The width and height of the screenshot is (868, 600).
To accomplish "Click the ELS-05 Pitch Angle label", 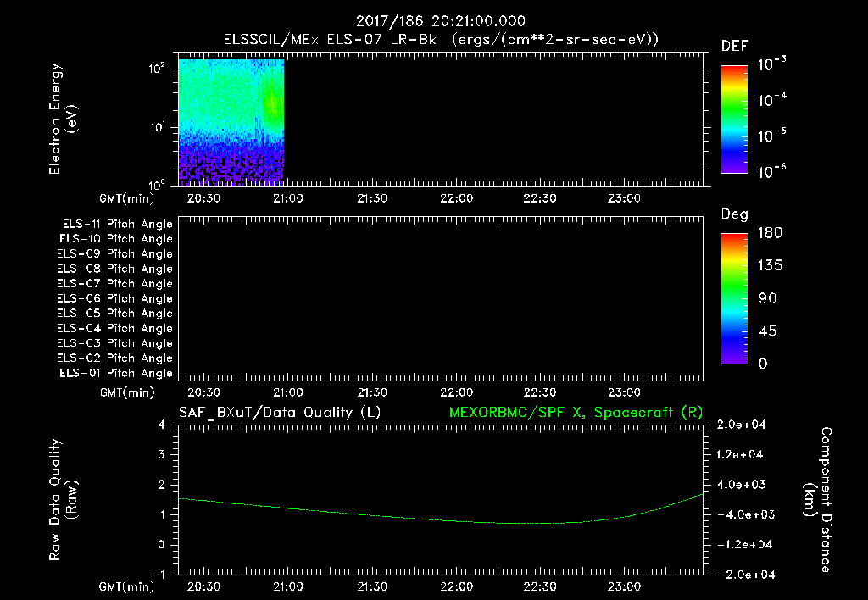I will pyautogui.click(x=115, y=314).
